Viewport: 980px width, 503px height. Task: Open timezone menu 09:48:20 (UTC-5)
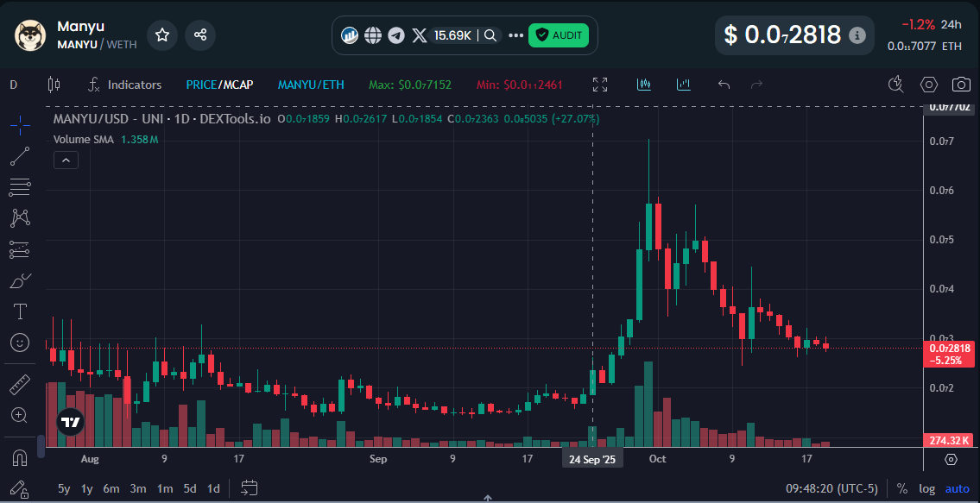831,488
